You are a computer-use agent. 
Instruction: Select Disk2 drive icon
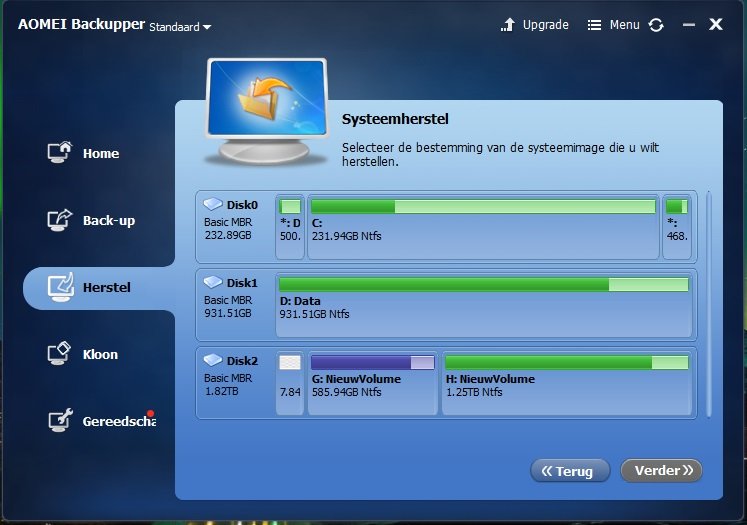click(213, 361)
